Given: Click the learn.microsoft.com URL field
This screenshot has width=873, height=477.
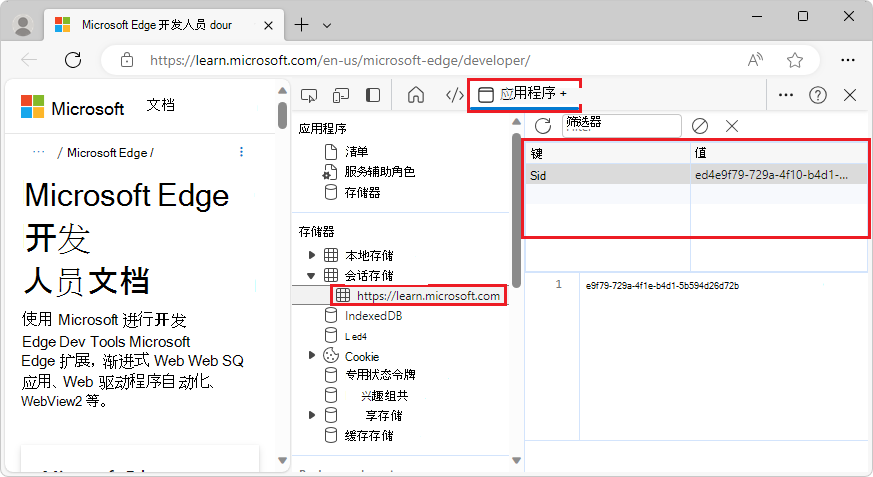Looking at the screenshot, I should click(340, 60).
